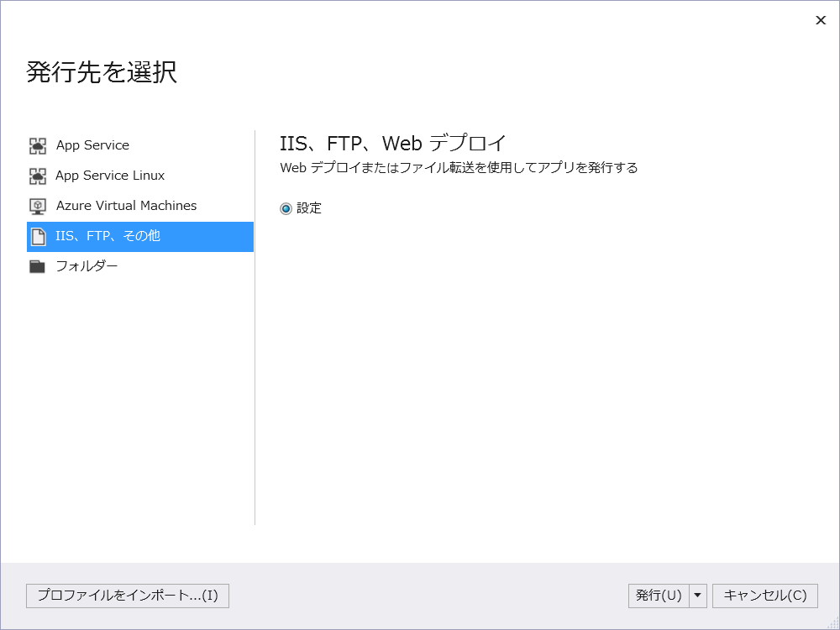
Task: Choose the App Service Linux label
Action: pyautogui.click(x=110, y=176)
